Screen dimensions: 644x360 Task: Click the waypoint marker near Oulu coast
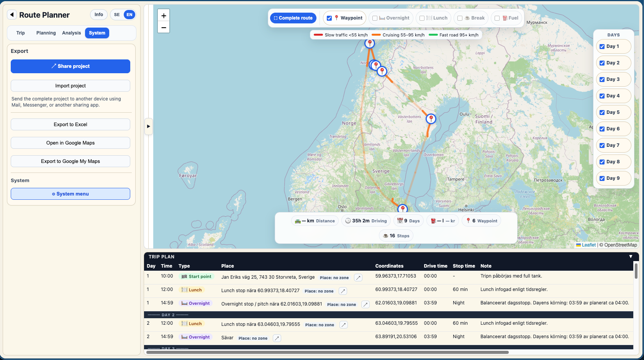click(431, 118)
